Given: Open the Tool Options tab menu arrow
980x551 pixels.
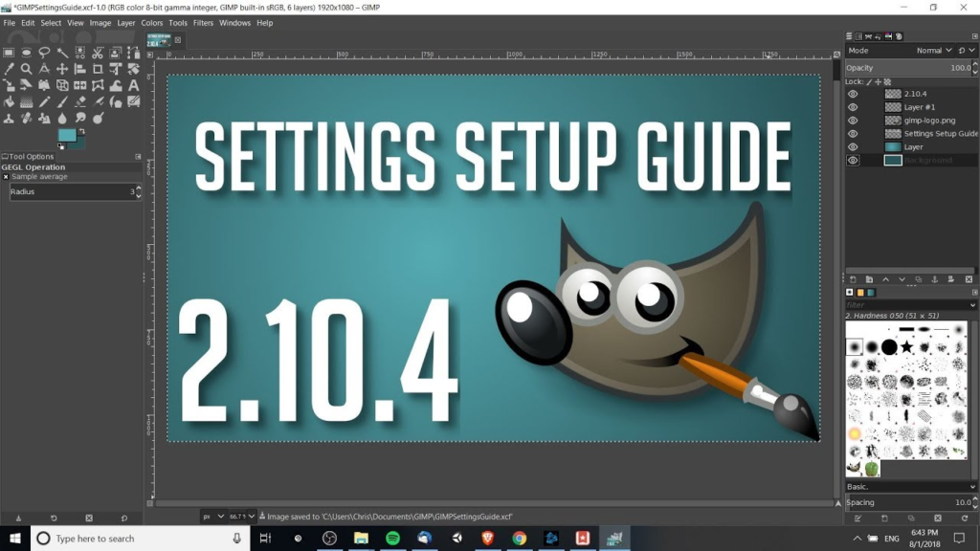Looking at the screenshot, I should [x=138, y=157].
